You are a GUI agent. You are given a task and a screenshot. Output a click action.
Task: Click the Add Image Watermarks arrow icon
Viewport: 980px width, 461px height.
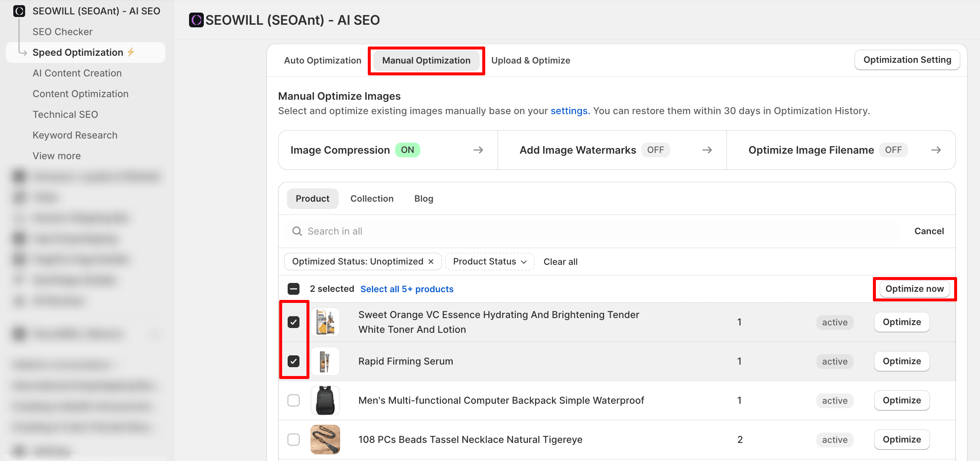click(x=706, y=150)
